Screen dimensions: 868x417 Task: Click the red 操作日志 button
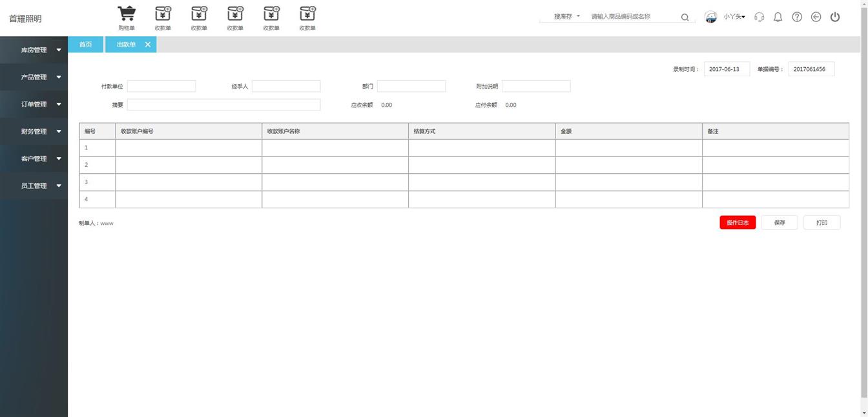(x=738, y=222)
